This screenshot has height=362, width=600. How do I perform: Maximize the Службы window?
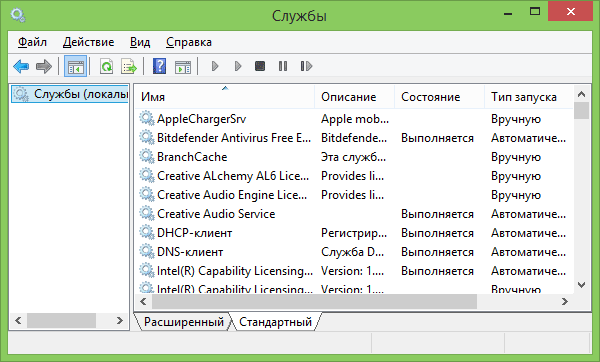point(535,11)
